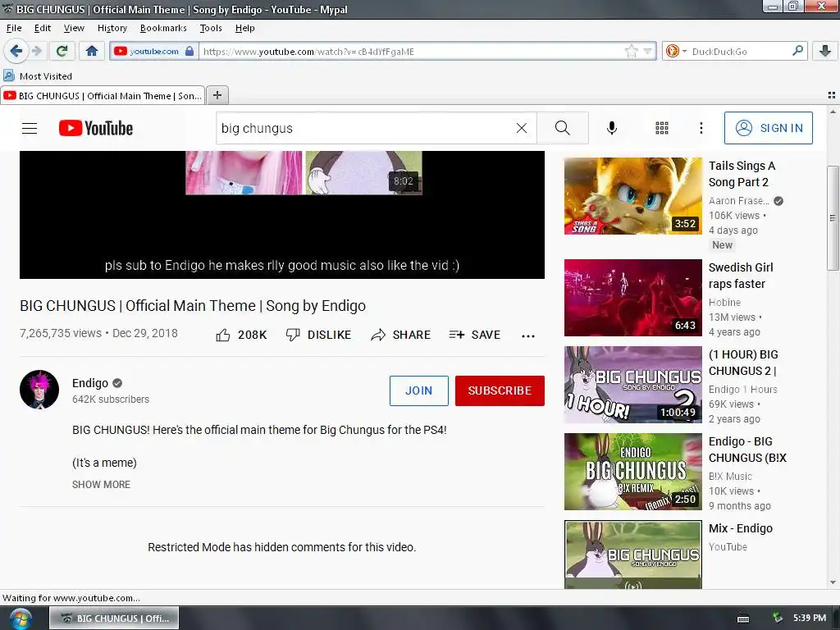Bookmark this page with the star icon

point(632,52)
